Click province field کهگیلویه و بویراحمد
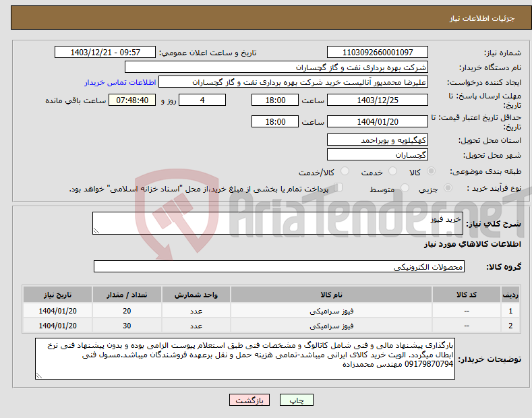Screen dimensions: 532x418 click(x=378, y=140)
